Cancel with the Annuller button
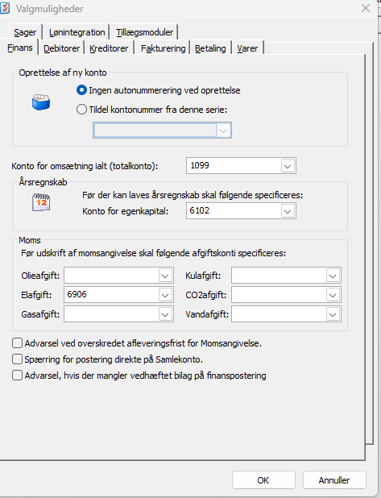 click(x=334, y=480)
